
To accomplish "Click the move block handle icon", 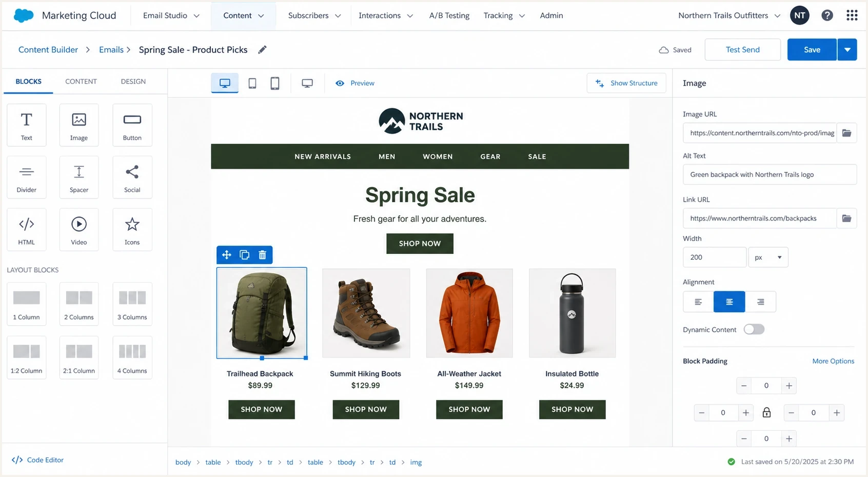I will point(227,255).
